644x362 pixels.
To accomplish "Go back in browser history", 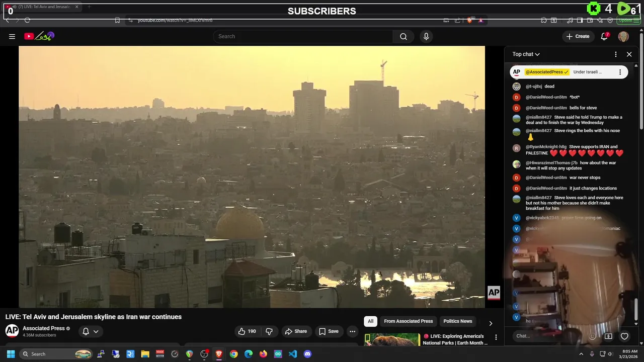I will click(8, 20).
